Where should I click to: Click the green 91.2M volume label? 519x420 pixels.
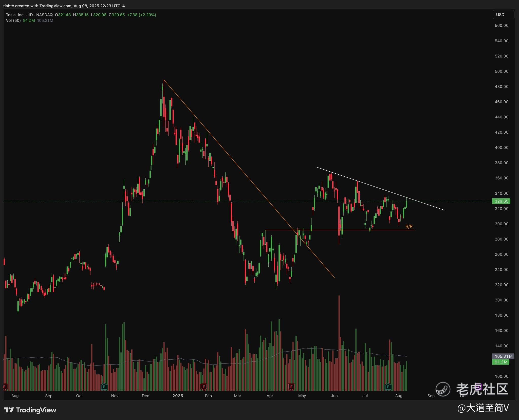[x=501, y=362]
